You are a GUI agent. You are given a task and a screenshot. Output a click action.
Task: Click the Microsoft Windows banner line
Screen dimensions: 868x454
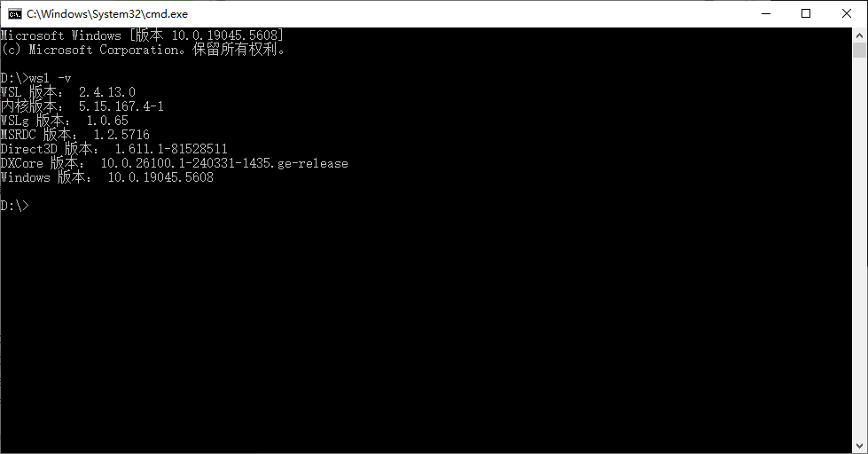pyautogui.click(x=142, y=35)
